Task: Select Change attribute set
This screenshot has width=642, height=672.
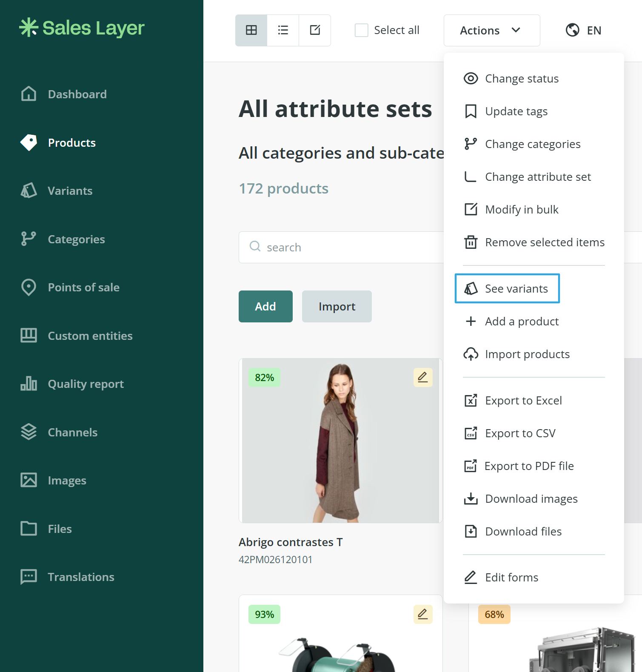Action: (527, 177)
